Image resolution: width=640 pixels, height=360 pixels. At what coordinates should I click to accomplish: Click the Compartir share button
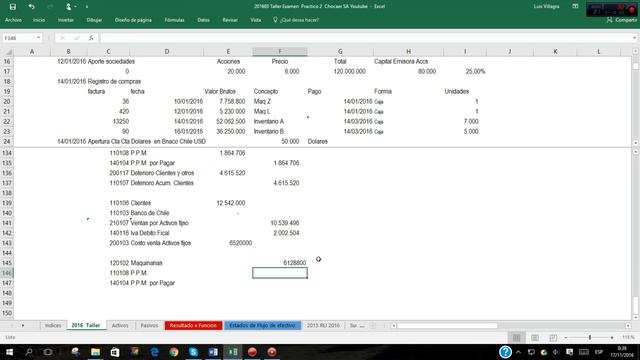coord(622,20)
